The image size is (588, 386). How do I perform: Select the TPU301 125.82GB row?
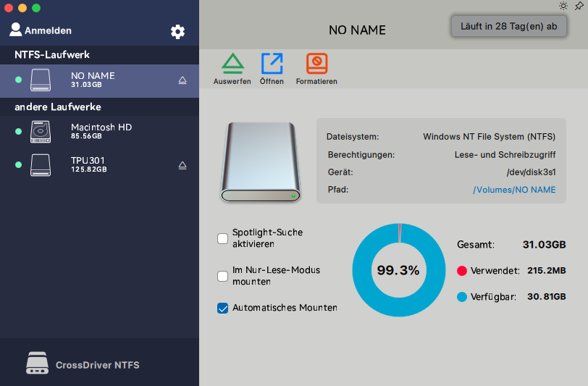99,165
